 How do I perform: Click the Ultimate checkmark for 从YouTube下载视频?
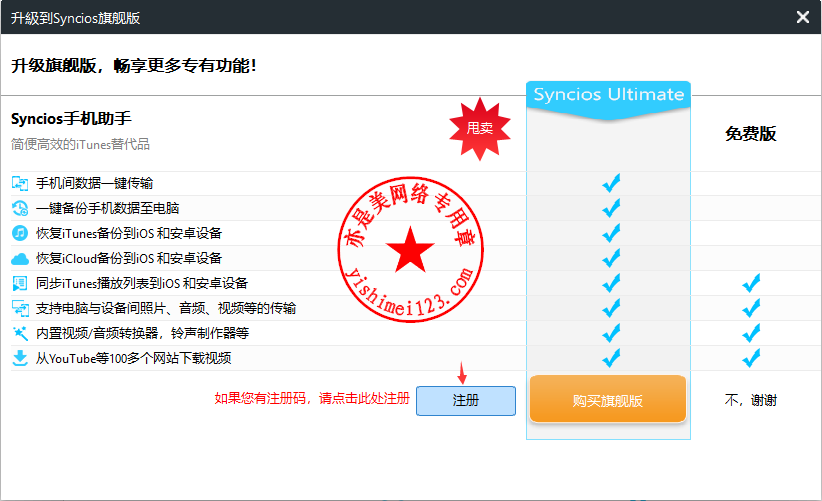pyautogui.click(x=611, y=358)
